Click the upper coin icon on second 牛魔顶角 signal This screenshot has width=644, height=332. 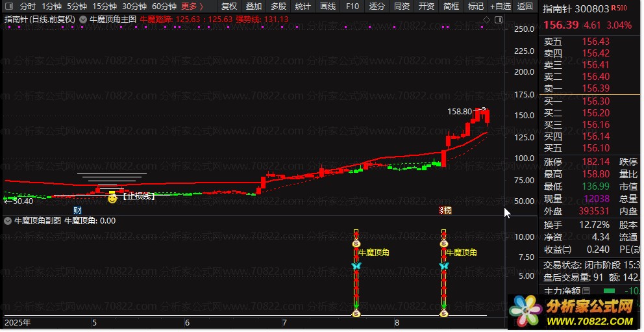pos(444,244)
